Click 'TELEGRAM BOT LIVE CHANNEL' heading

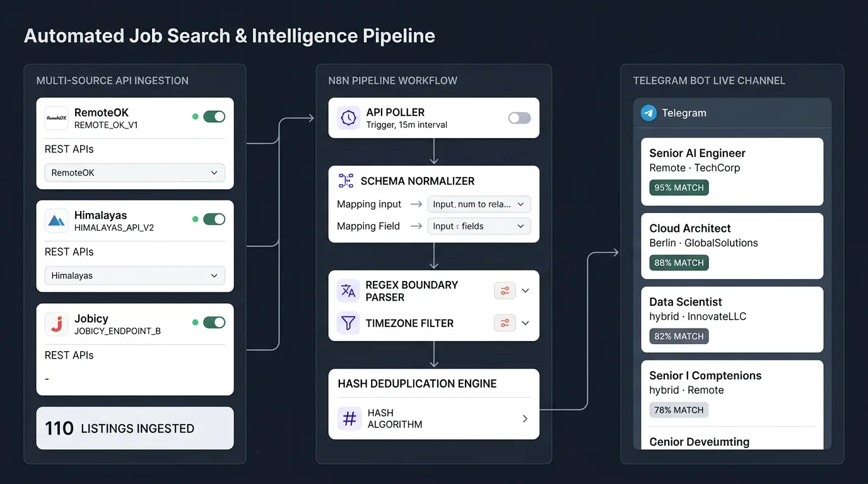(709, 81)
